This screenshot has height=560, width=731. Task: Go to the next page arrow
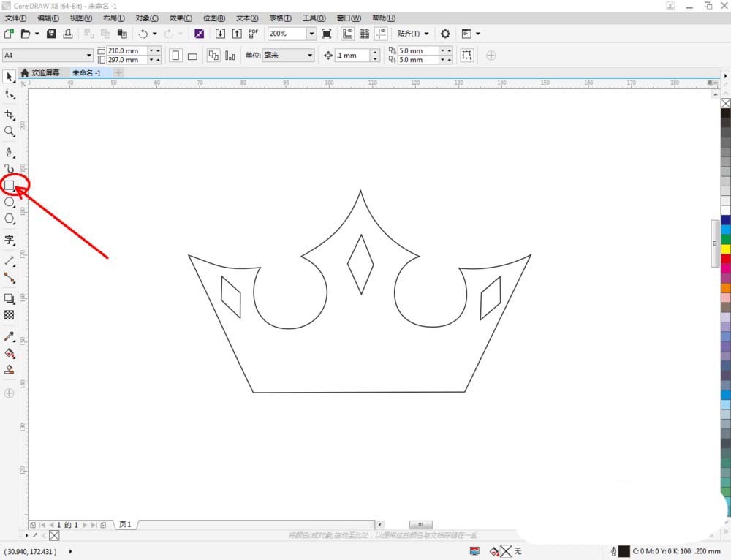pos(85,525)
